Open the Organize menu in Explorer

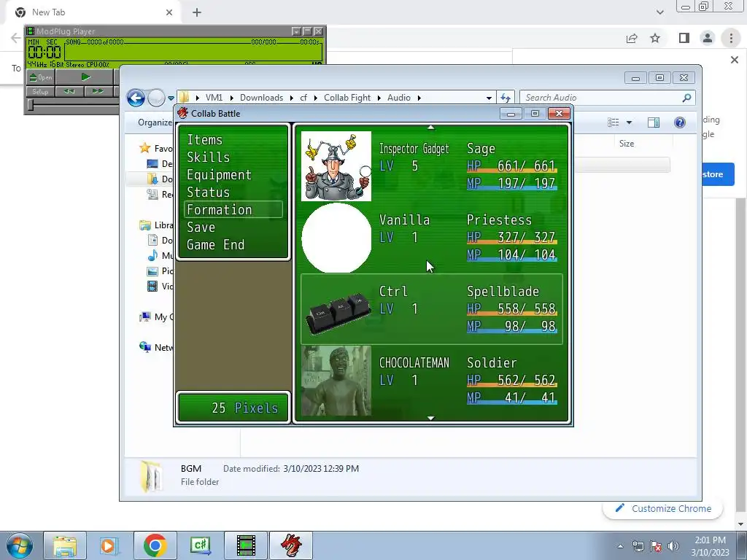coord(155,122)
